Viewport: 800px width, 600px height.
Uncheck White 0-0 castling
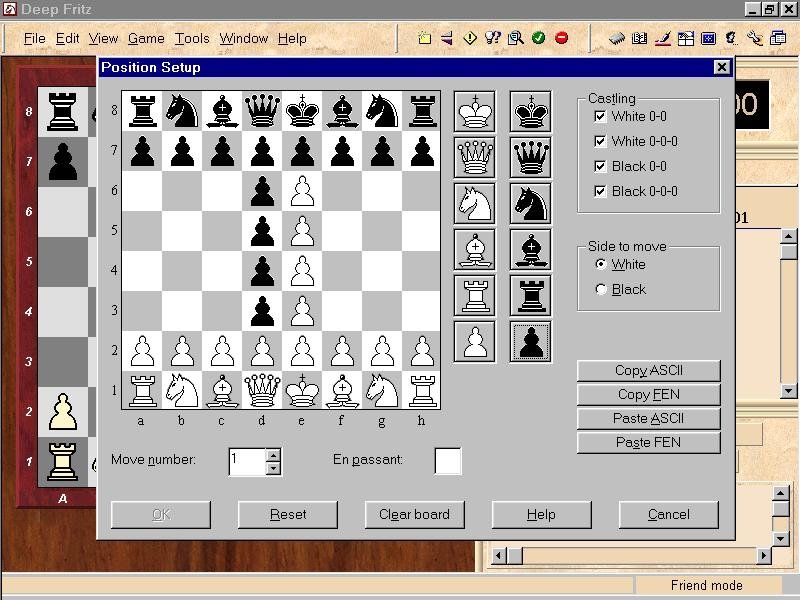[601, 116]
